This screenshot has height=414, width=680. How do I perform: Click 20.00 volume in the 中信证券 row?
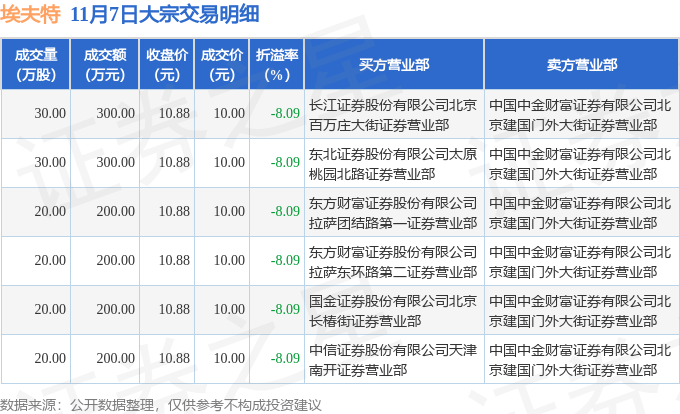tap(50, 358)
